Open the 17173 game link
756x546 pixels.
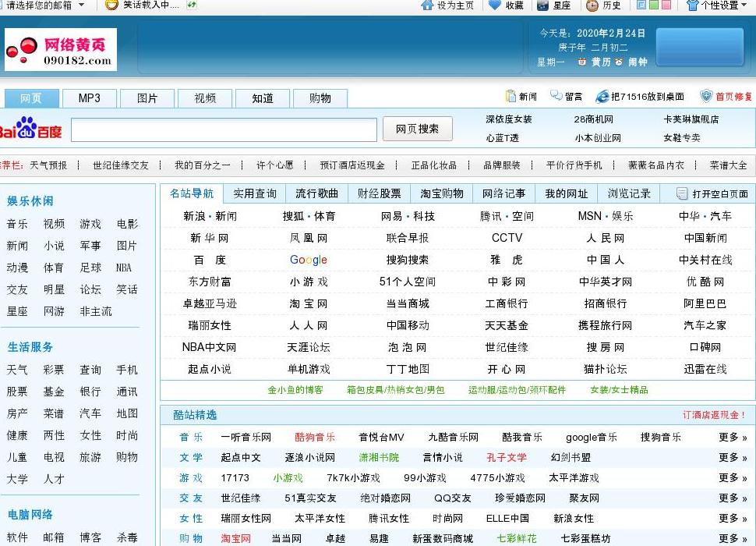235,477
